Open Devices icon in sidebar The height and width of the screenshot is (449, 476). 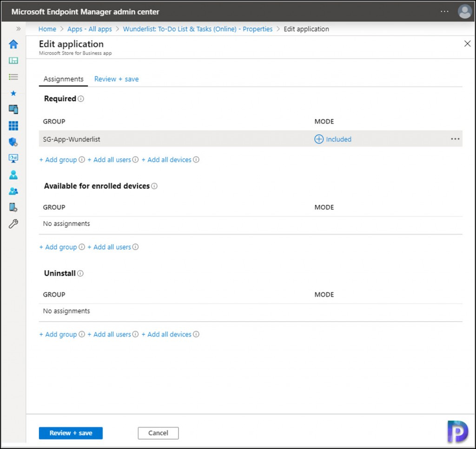tap(13, 109)
